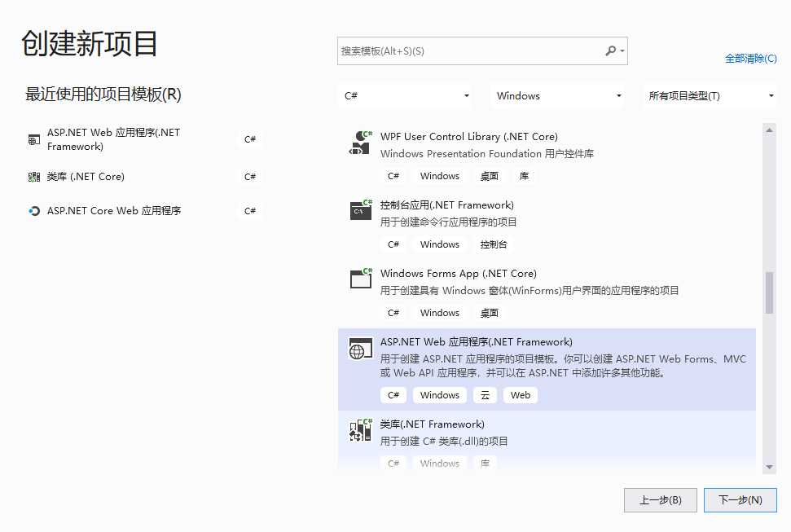
Task: Click the search magnifier icon
Action: click(610, 51)
